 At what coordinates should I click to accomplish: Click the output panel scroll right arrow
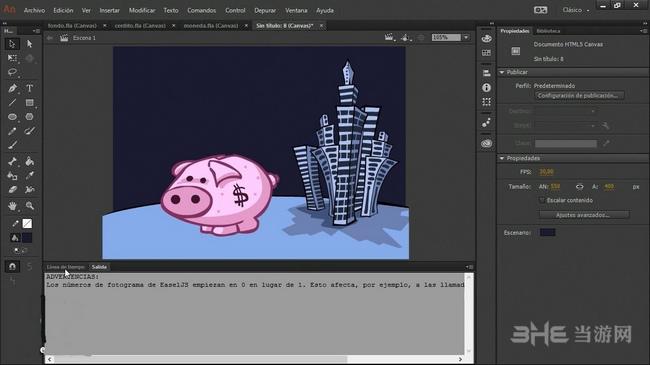(x=460, y=359)
